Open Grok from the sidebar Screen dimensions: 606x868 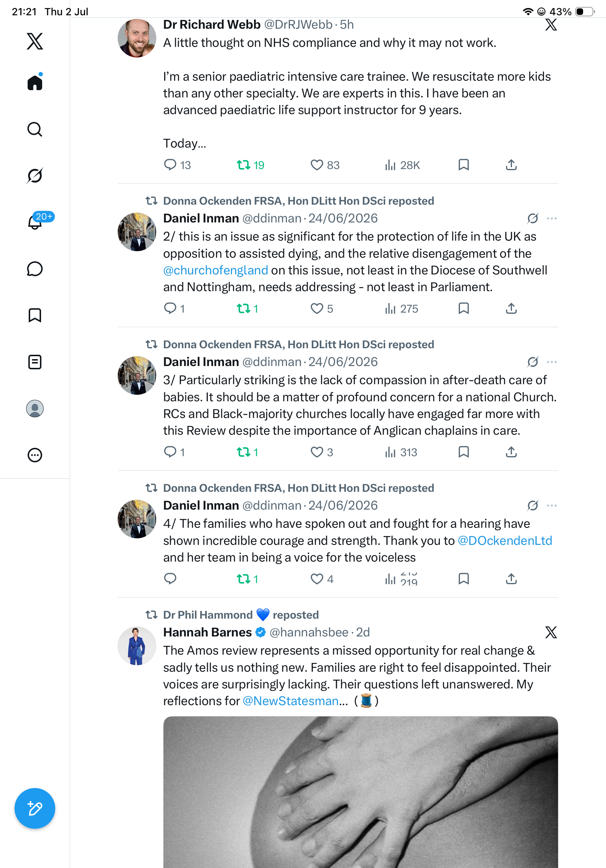[x=35, y=176]
